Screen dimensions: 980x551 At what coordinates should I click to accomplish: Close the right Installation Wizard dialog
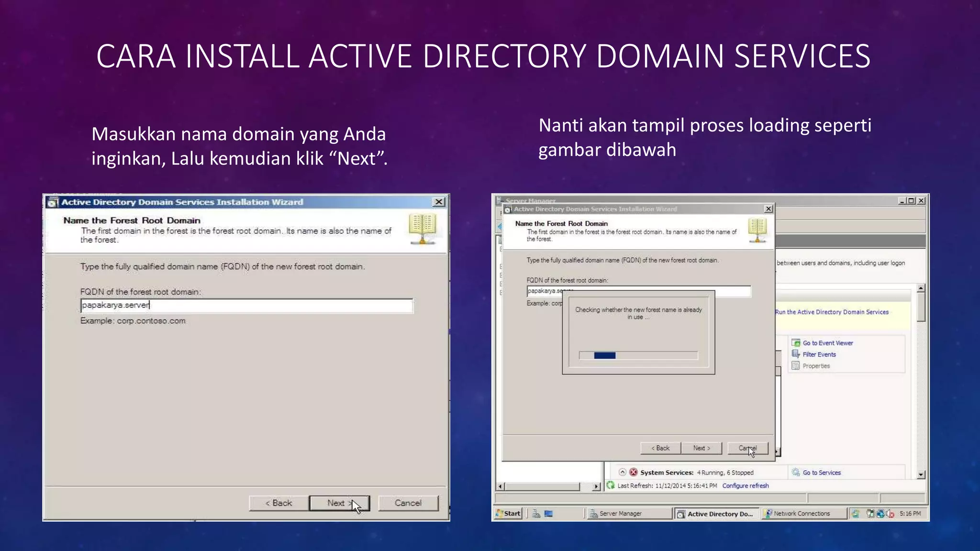(768, 209)
